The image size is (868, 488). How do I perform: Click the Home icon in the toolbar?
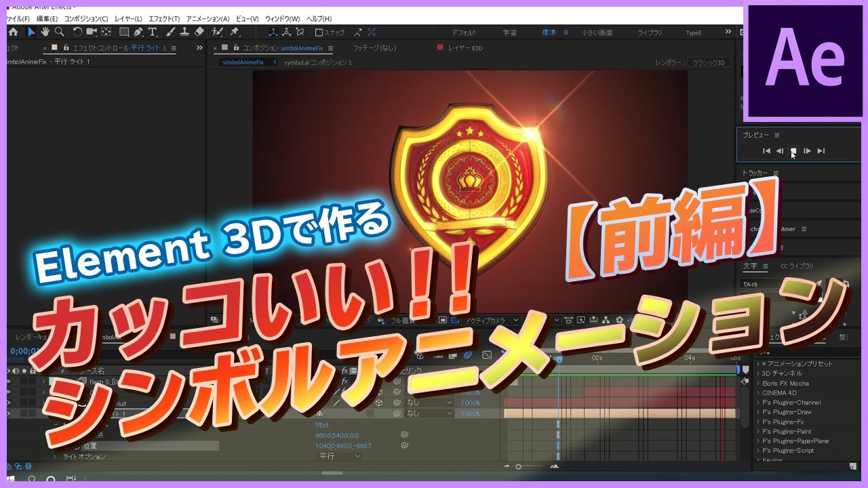pyautogui.click(x=13, y=32)
